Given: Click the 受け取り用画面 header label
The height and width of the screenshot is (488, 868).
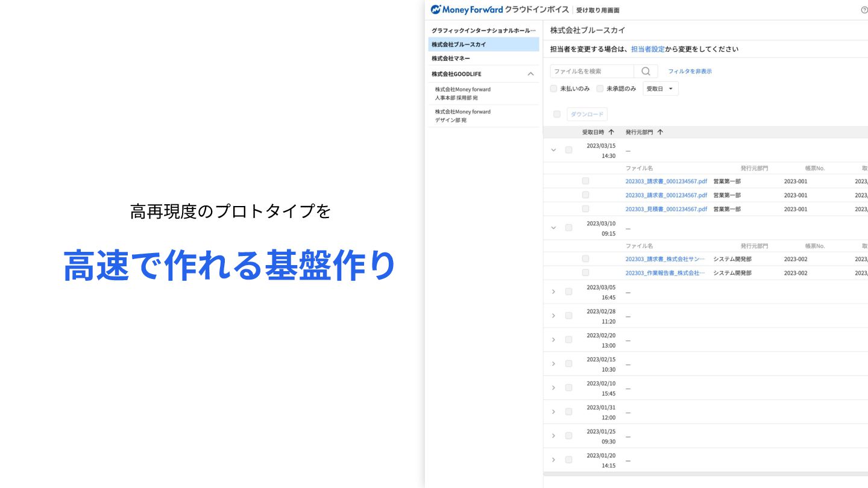Looking at the screenshot, I should [597, 10].
